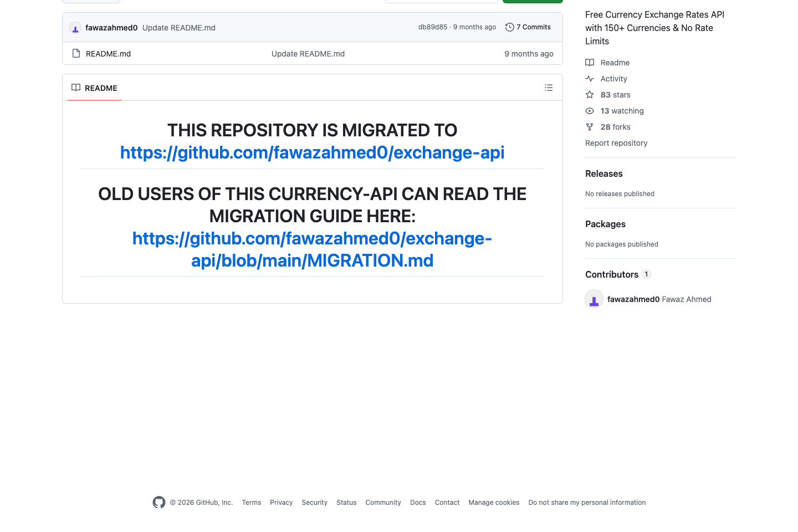Open the Releases section heading
The height and width of the screenshot is (532, 798).
click(603, 173)
